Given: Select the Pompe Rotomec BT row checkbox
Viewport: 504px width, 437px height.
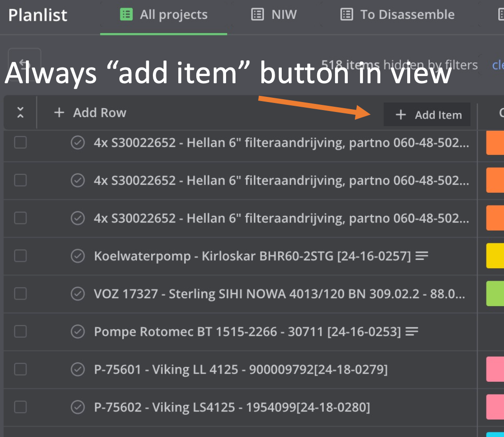Looking at the screenshot, I should click(20, 331).
